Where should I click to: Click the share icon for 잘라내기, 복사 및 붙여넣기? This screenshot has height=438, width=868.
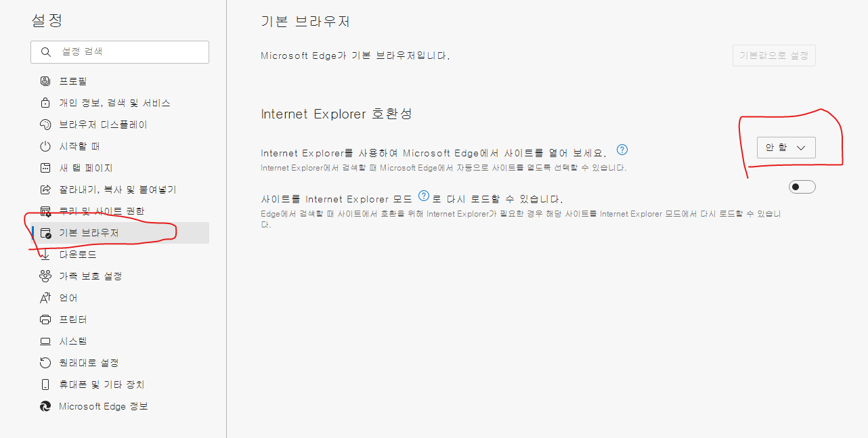click(x=45, y=190)
